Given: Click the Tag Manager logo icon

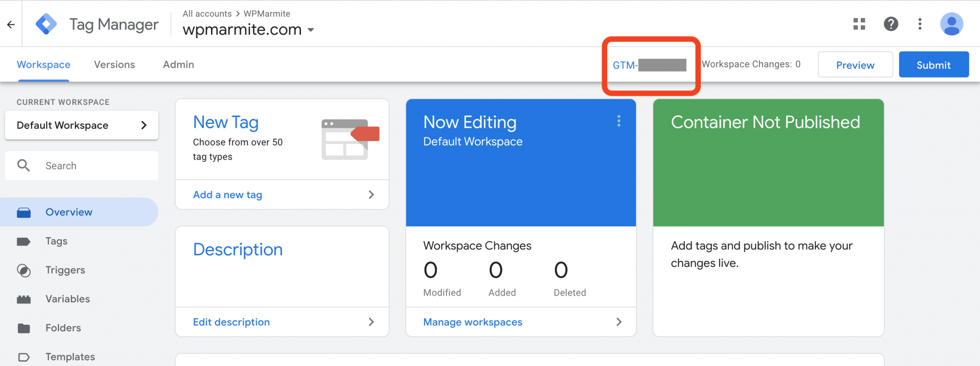Looking at the screenshot, I should point(46,24).
